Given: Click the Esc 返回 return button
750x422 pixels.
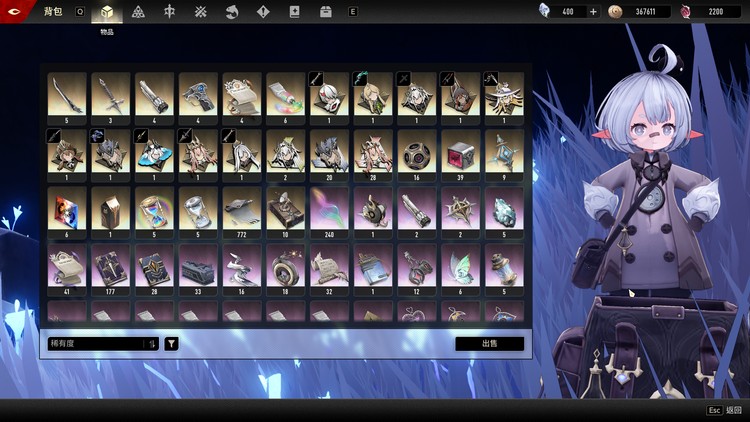Looking at the screenshot, I should click(724, 410).
